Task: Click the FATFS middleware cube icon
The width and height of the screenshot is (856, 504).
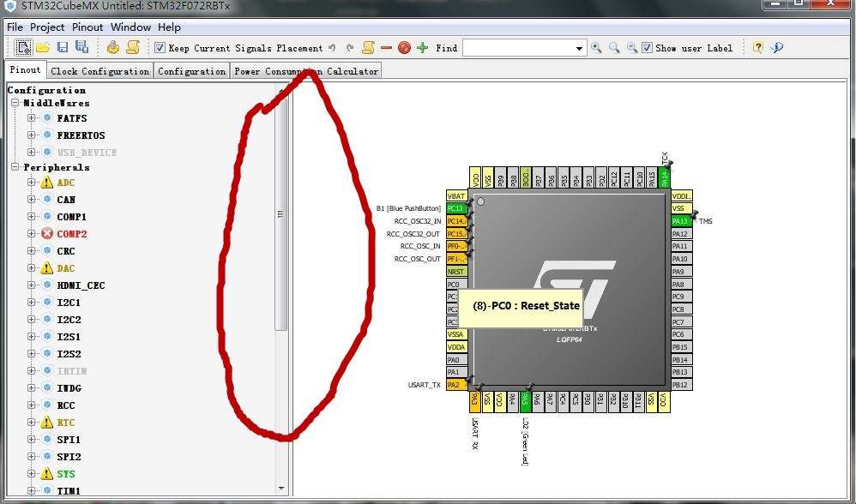Action: click(47, 117)
